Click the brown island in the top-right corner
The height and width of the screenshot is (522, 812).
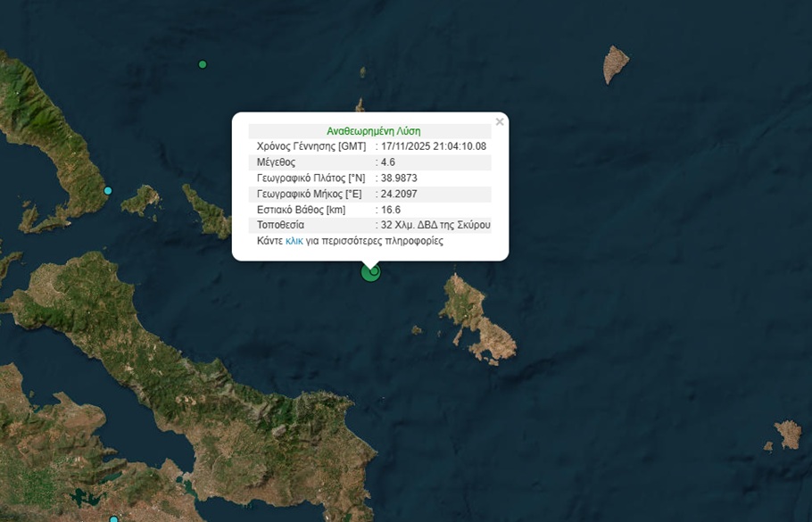pos(616,64)
